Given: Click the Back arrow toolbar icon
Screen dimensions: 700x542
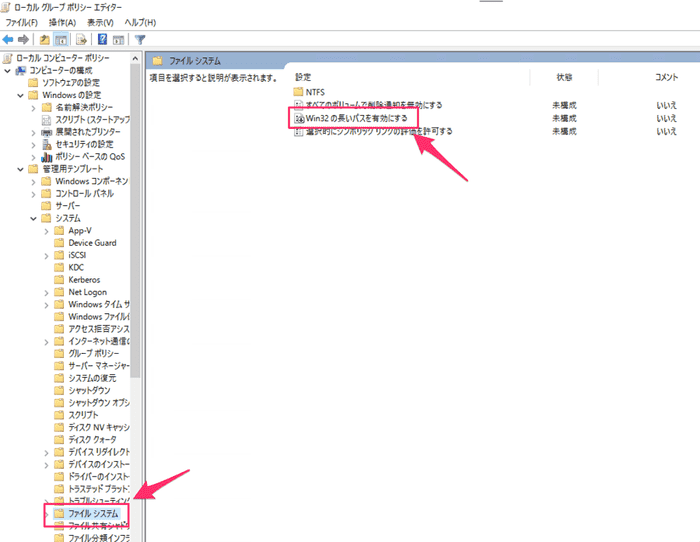Looking at the screenshot, I should coord(8,40).
